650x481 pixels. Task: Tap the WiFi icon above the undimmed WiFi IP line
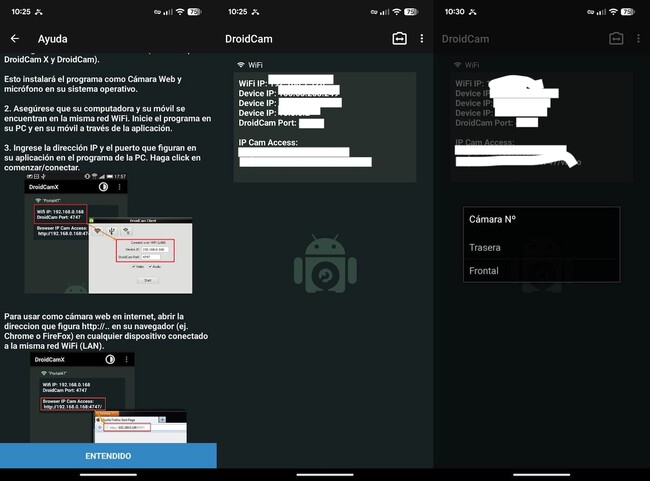[241, 65]
